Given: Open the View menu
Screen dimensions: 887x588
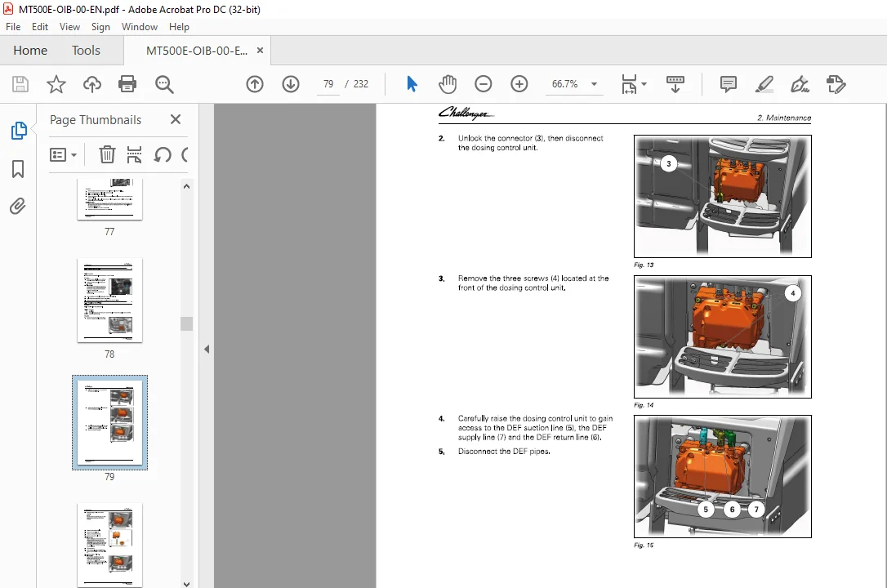Looking at the screenshot, I should click(69, 27).
